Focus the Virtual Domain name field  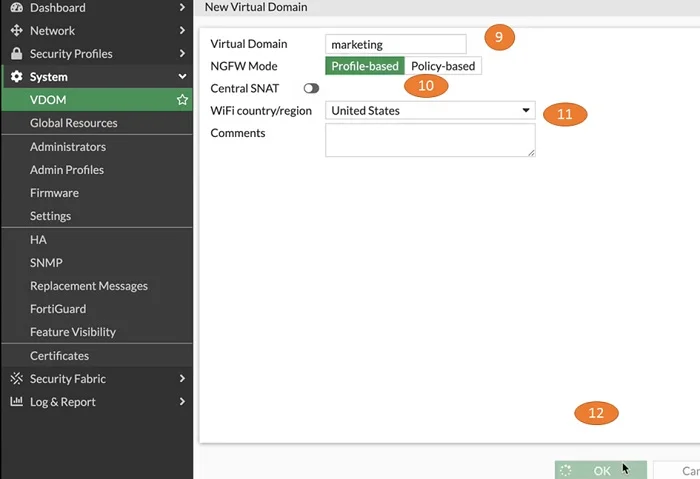coord(396,44)
